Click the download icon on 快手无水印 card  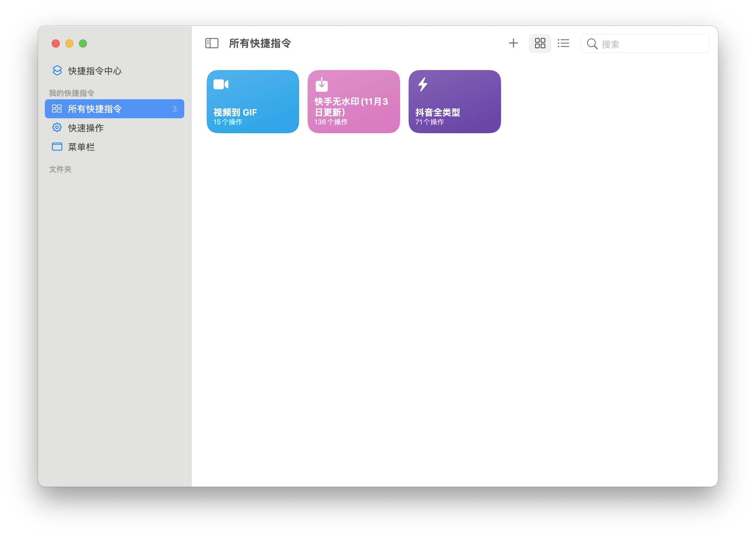pyautogui.click(x=322, y=84)
